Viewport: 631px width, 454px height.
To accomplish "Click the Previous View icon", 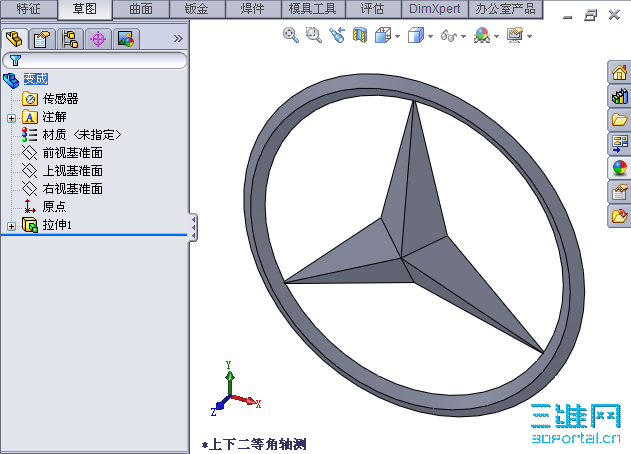I will tap(337, 35).
